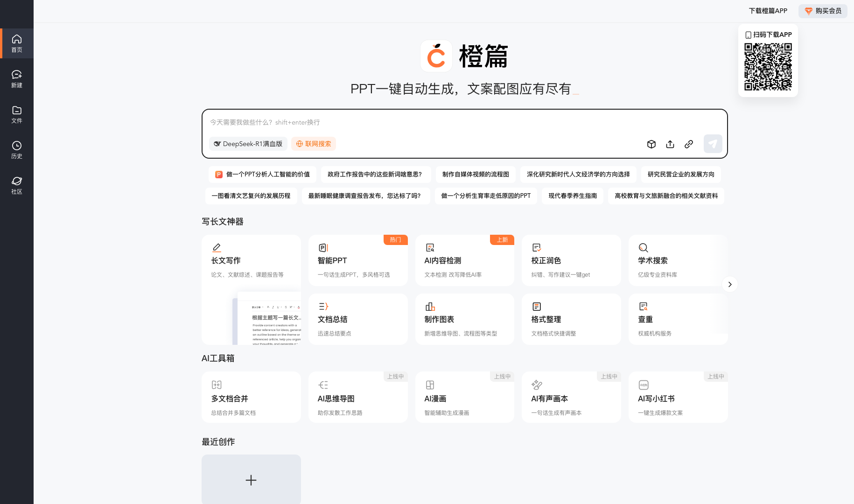The height and width of the screenshot is (504, 854).
Task: Click the upload icon in the input box
Action: tap(670, 144)
